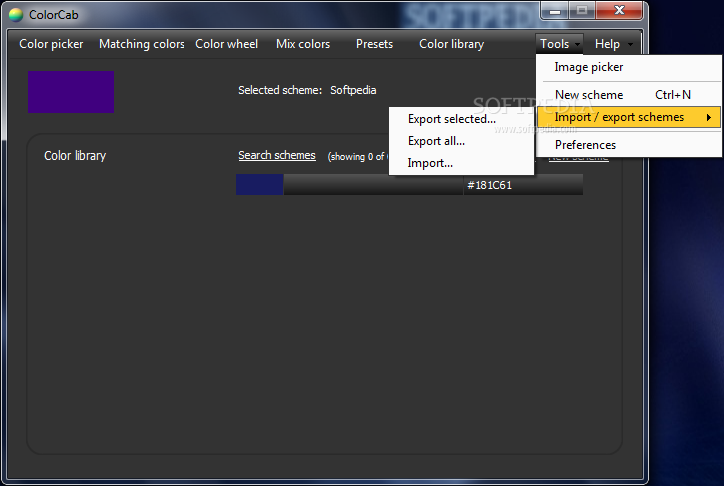Viewport: 724px width, 486px height.
Task: Choose Export all... option
Action: (x=461, y=141)
